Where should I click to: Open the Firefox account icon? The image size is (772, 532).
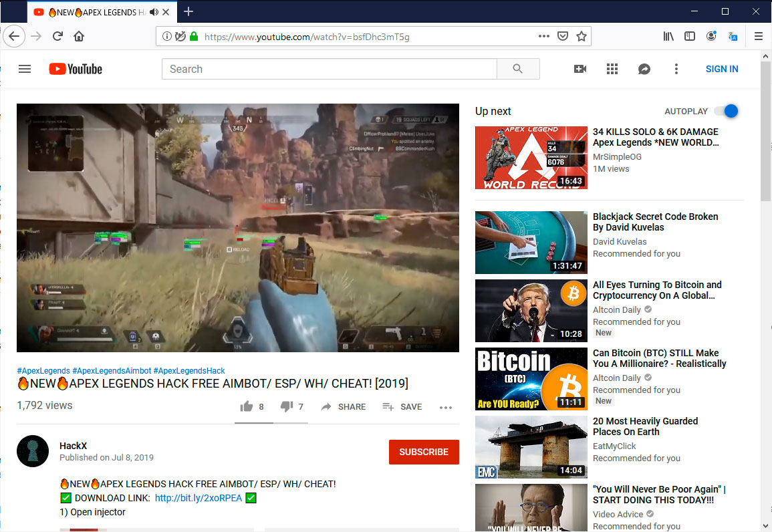click(711, 36)
